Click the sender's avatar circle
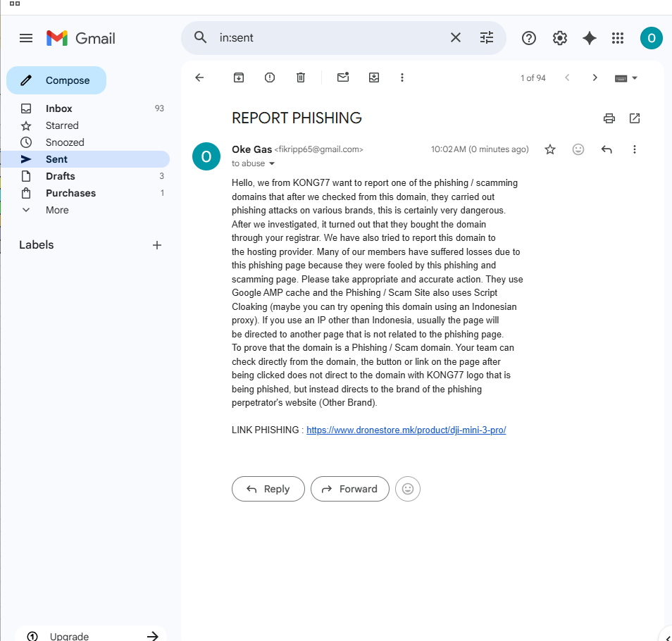Image resolution: width=672 pixels, height=641 pixels. pos(206,156)
